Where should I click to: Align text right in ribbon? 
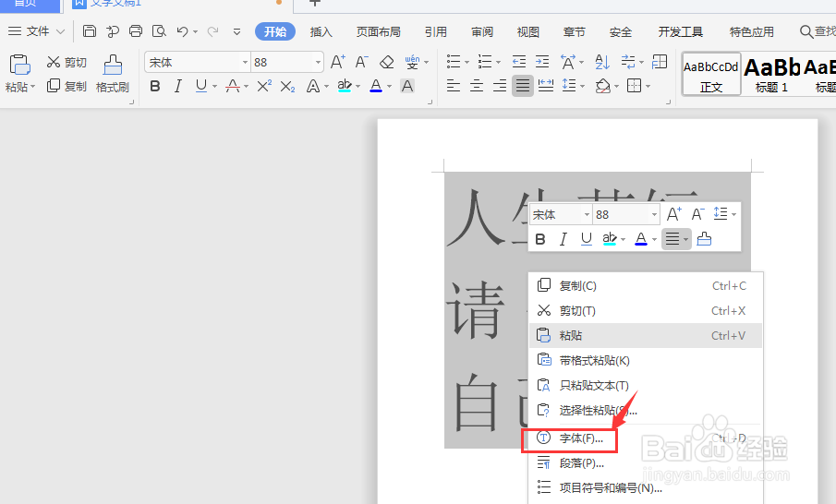[500, 85]
